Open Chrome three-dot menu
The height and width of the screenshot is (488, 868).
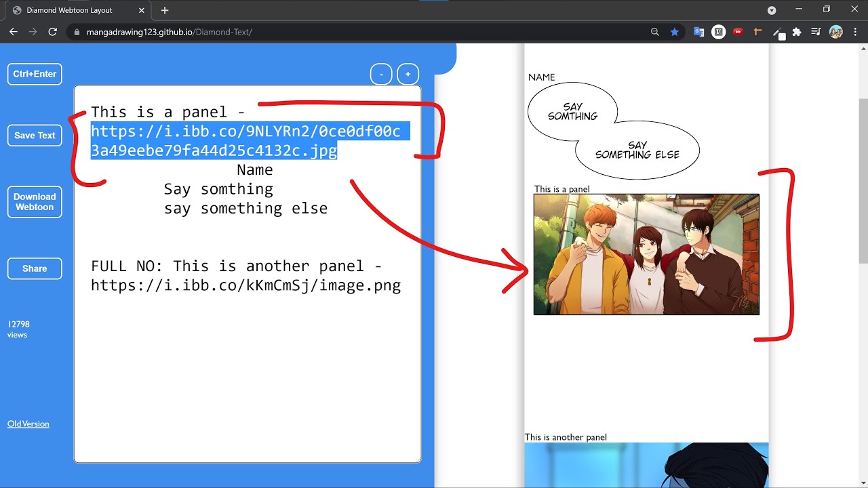click(856, 32)
